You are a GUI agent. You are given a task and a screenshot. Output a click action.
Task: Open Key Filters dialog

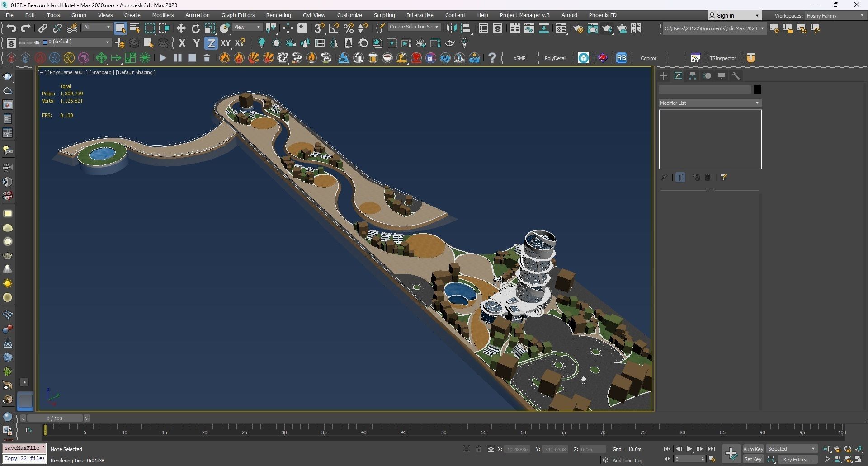point(797,460)
